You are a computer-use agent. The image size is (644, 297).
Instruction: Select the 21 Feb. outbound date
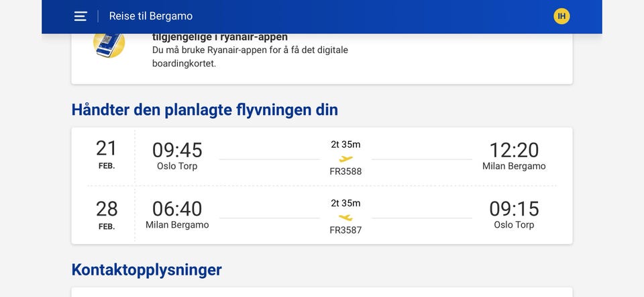(107, 154)
